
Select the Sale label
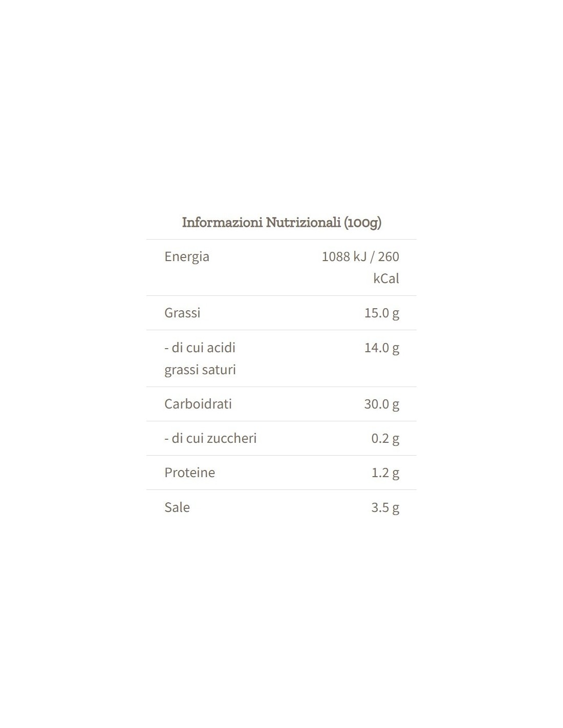pyautogui.click(x=177, y=507)
